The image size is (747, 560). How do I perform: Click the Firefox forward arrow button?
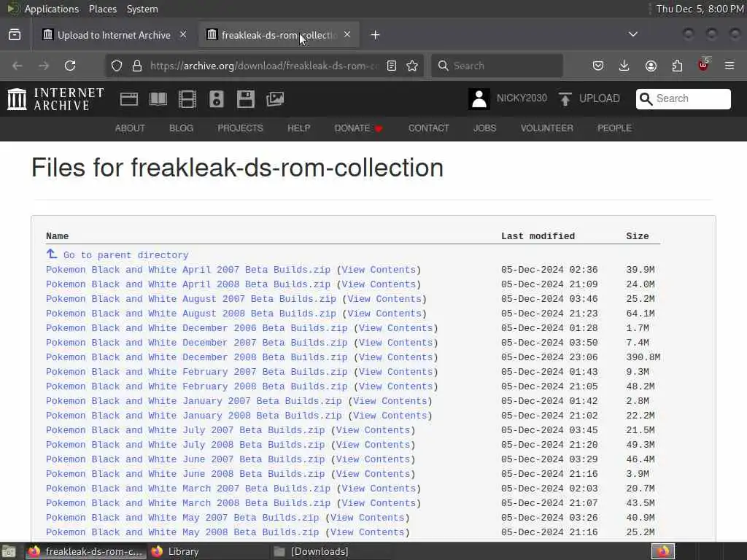click(x=44, y=66)
